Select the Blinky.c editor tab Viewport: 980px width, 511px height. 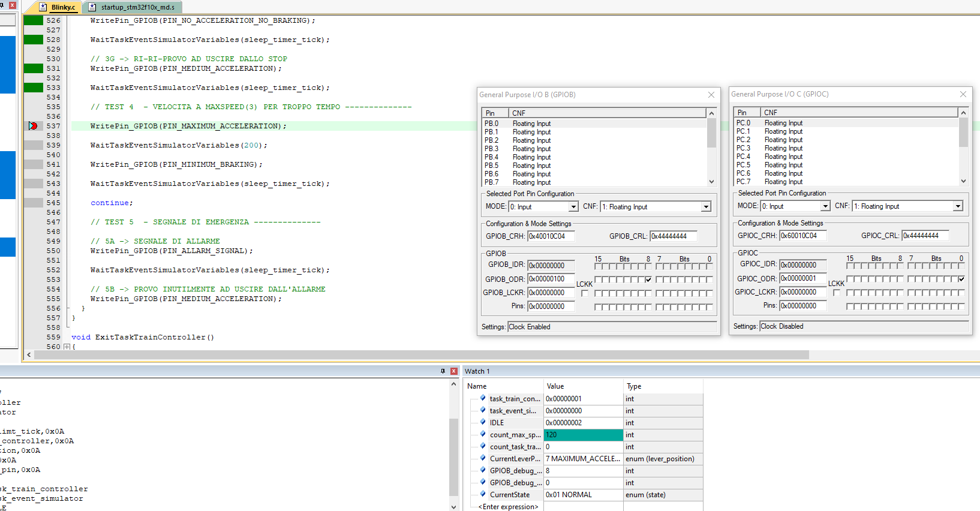63,7
